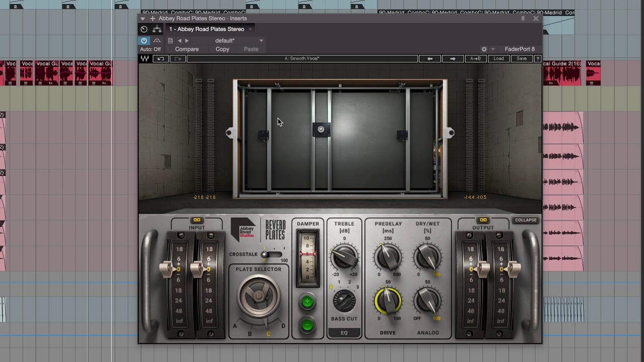The image size is (644, 362).
Task: Decrease damper with green minus button
Action: click(x=307, y=325)
